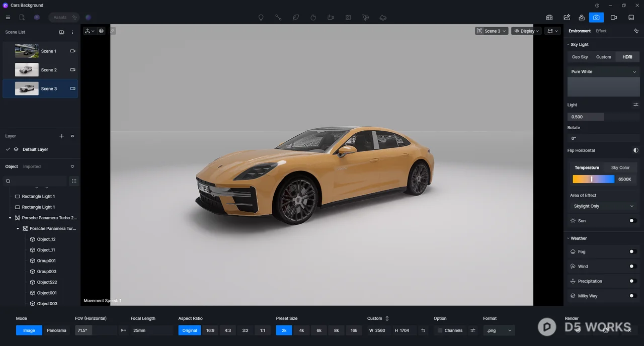
Task: Switch to the Imported objects tab
Action: click(32, 166)
